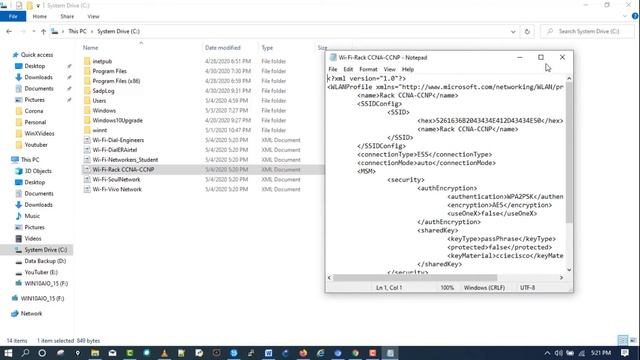
Task: Show hidden system tray icons
Action: coord(547,353)
